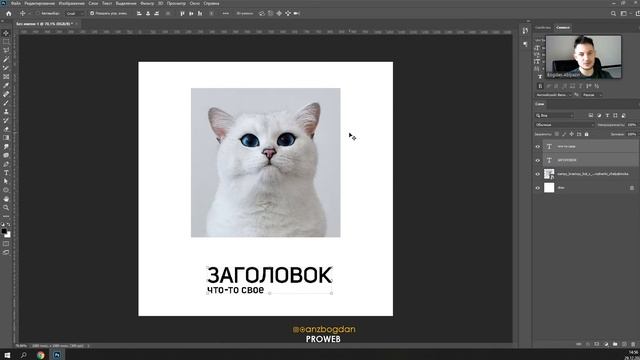Click the foreground black color swatch
640x360 pixels.
coord(4,231)
